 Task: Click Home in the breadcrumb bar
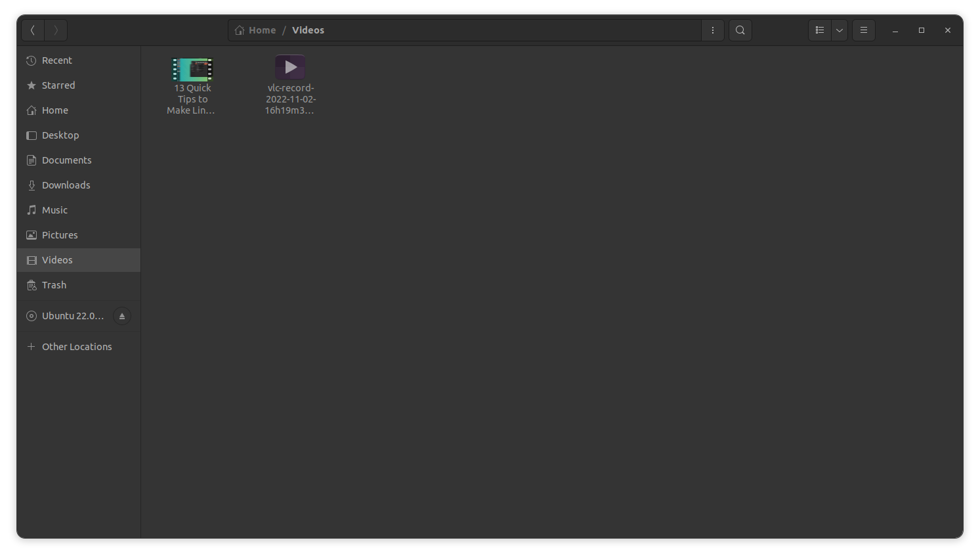[261, 30]
